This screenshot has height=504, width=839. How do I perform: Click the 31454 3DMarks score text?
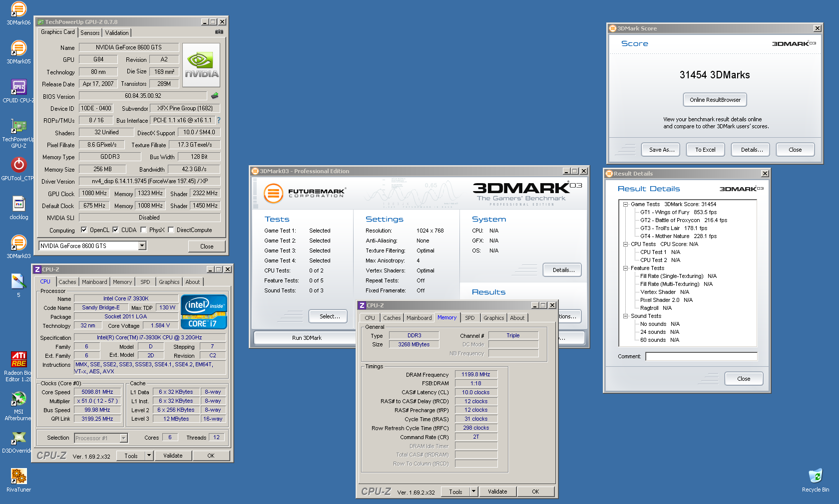click(x=715, y=75)
